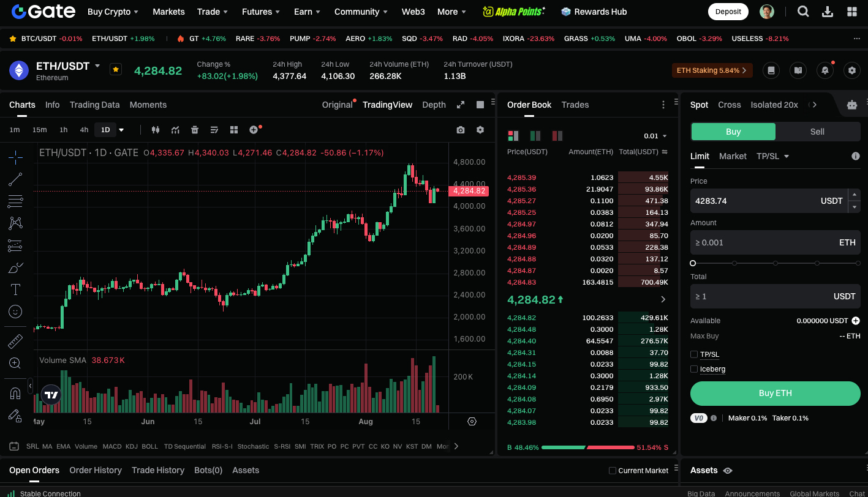Check the Current Market filter box
Image resolution: width=868 pixels, height=497 pixels.
pyautogui.click(x=613, y=471)
